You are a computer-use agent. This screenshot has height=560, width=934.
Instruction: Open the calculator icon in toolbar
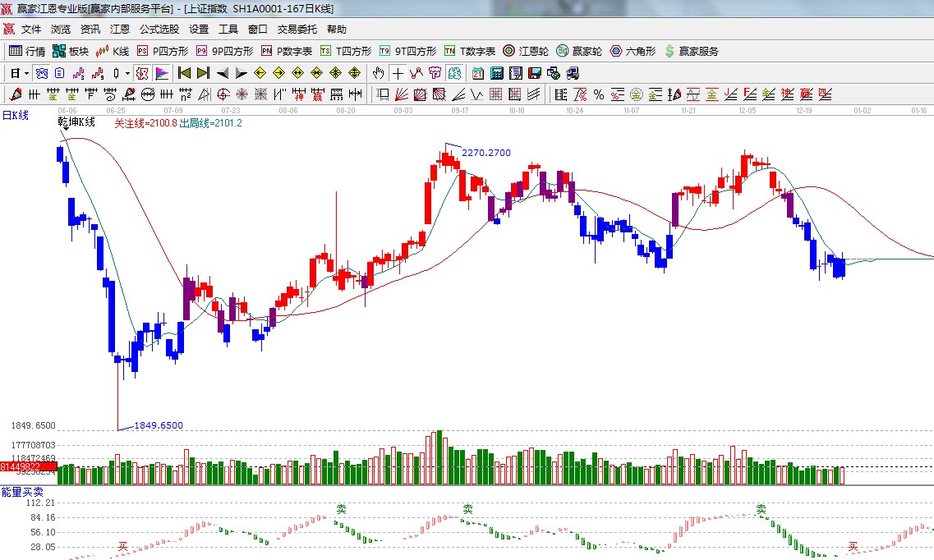click(x=496, y=73)
